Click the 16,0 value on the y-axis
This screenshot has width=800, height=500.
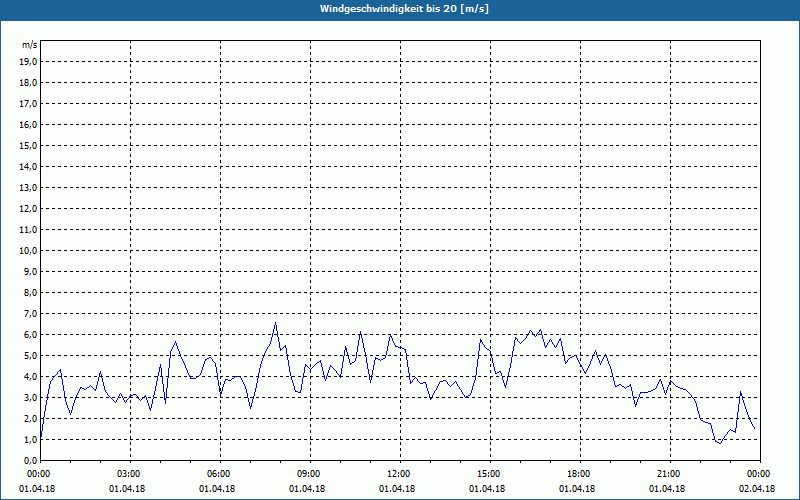click(29, 124)
